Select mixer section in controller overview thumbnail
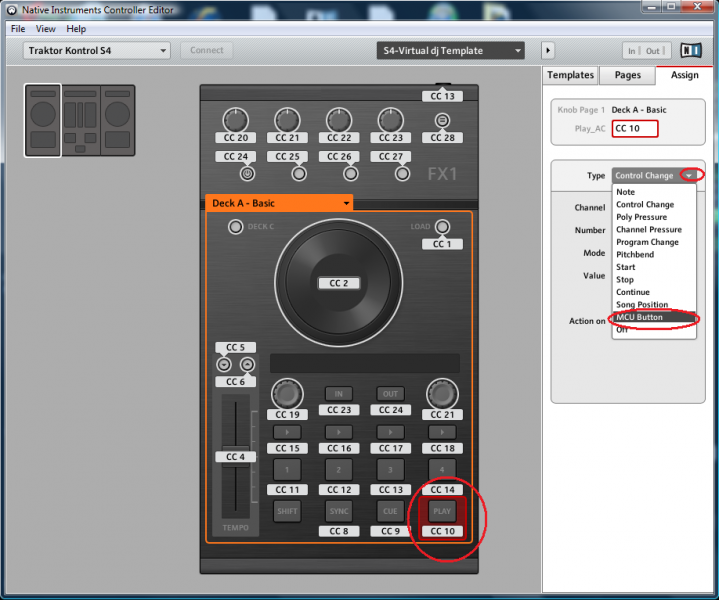Image resolution: width=719 pixels, height=600 pixels. pyautogui.click(x=80, y=120)
